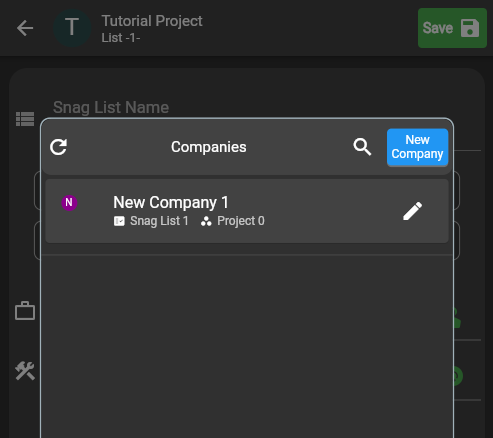Save the snag list
The image size is (493, 438).
pos(452,28)
